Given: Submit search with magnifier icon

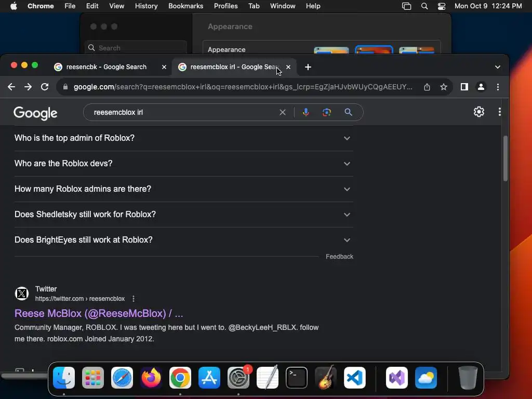Looking at the screenshot, I should coord(348,112).
